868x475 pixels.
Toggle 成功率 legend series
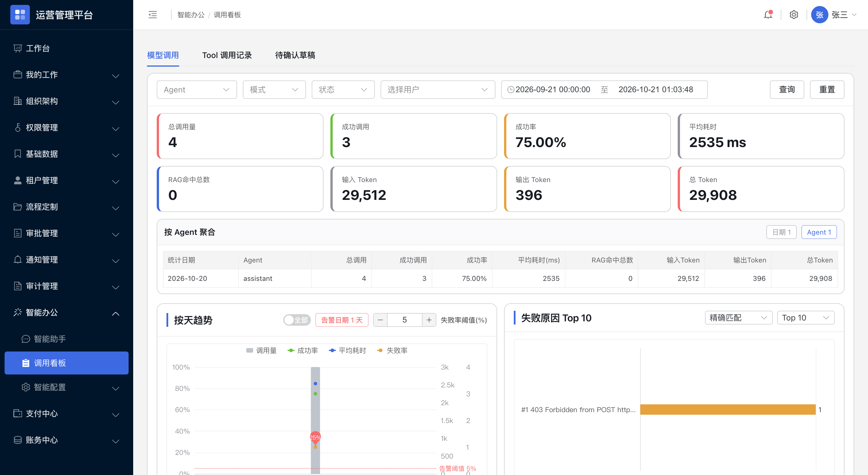(303, 351)
